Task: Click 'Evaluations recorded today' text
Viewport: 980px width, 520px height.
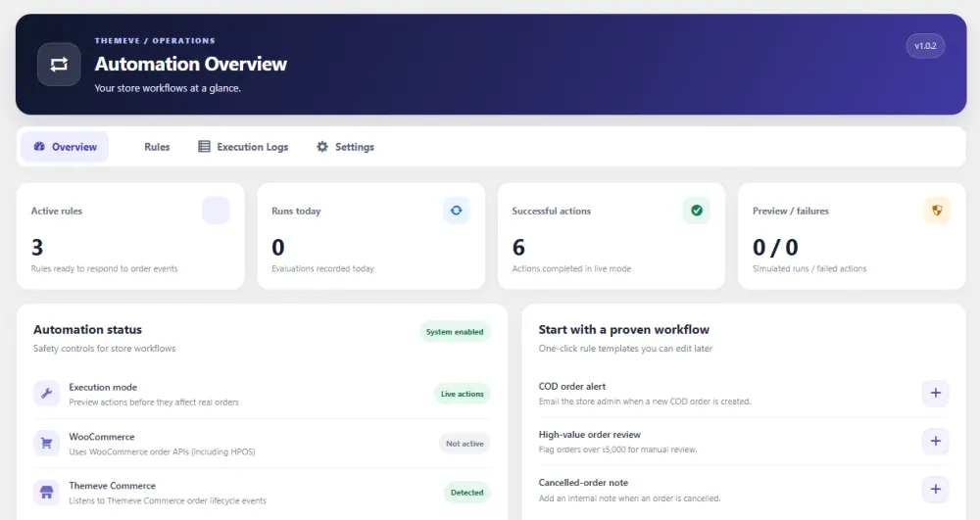Action: coord(322,268)
